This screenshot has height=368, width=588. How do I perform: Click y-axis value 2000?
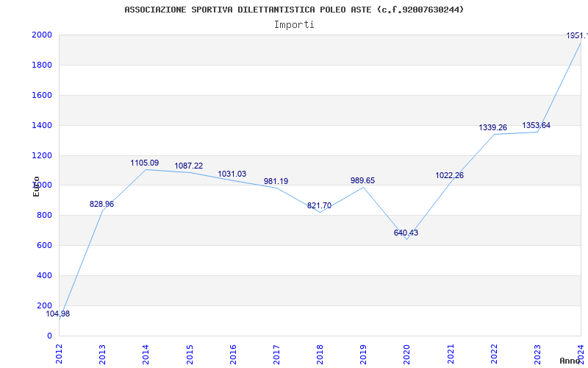(42, 35)
